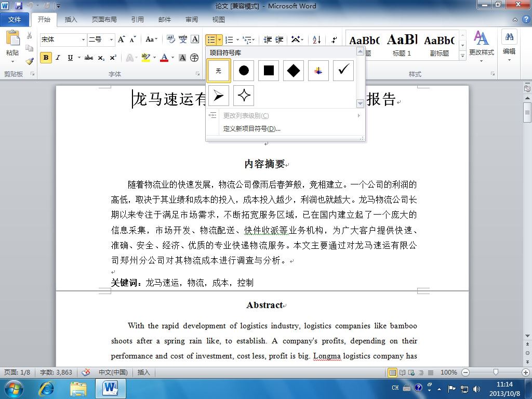Screen dimensions: 532x399
Task: Decrease the paragraph indent
Action: click(x=268, y=40)
